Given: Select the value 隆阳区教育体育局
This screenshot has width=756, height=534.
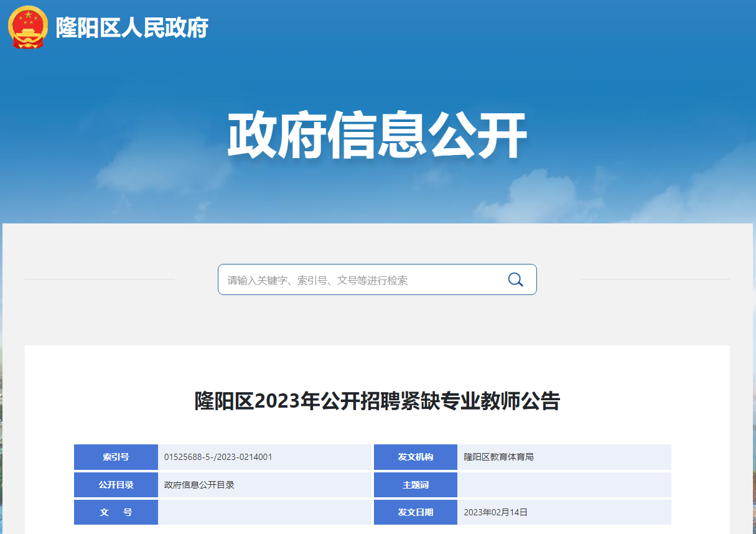Looking at the screenshot, I should coord(498,457).
